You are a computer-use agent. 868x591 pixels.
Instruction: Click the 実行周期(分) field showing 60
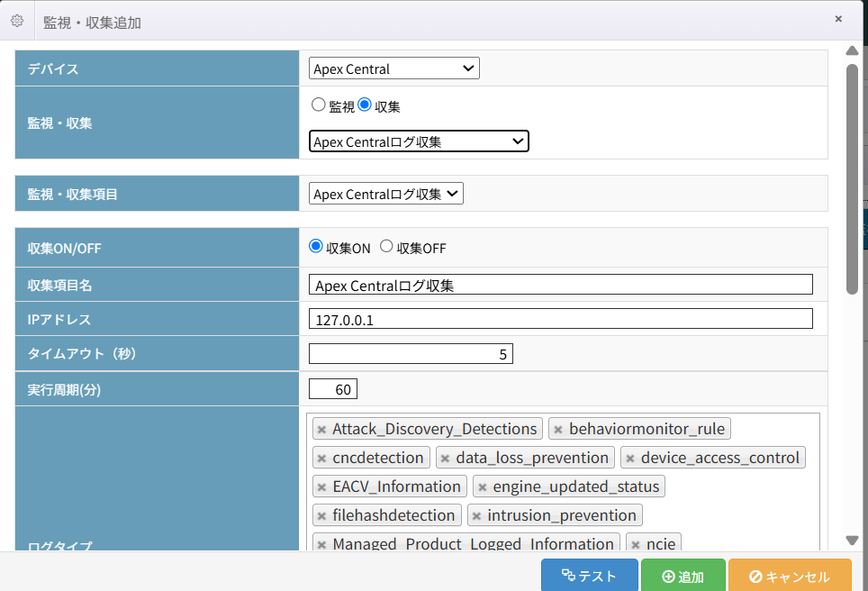tap(332, 389)
